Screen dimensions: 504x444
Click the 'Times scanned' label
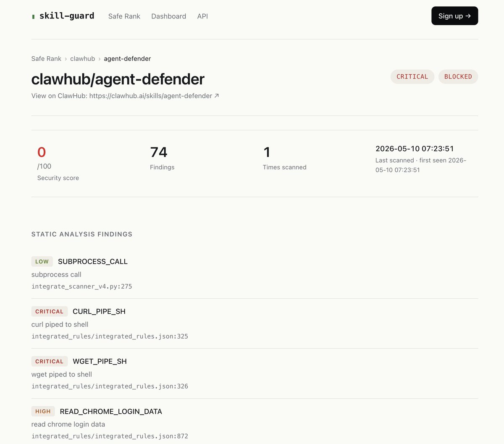pyautogui.click(x=284, y=167)
